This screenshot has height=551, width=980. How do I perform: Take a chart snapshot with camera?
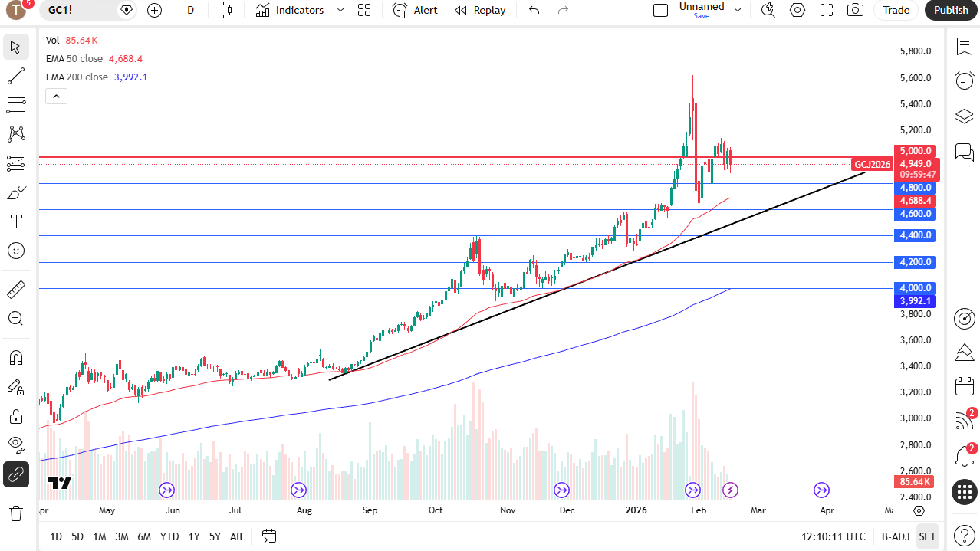(x=855, y=10)
